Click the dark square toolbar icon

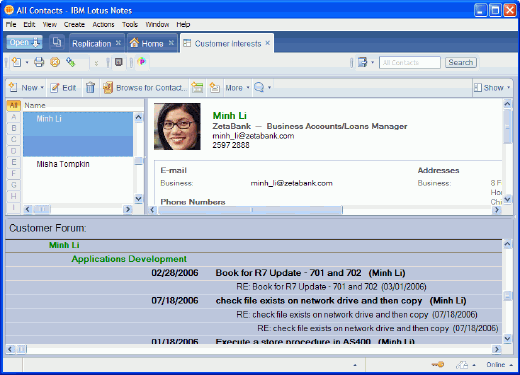[119, 62]
